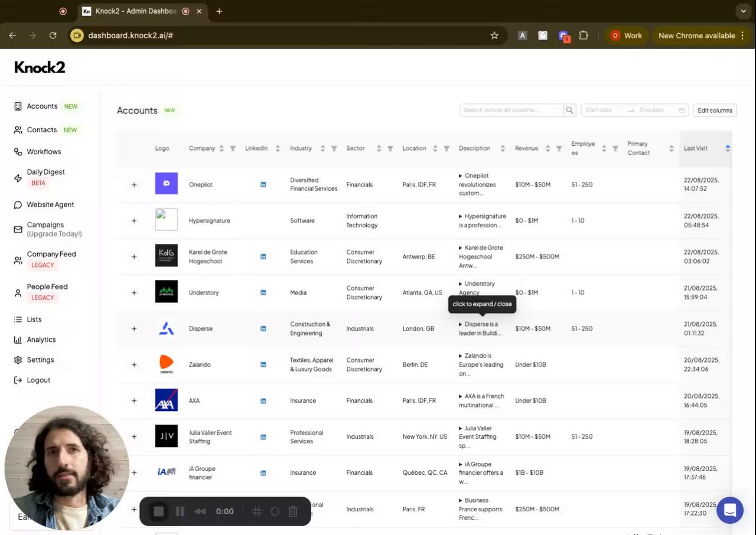The width and height of the screenshot is (756, 535).
Task: Click the Revenue column filter icon
Action: pyautogui.click(x=559, y=149)
